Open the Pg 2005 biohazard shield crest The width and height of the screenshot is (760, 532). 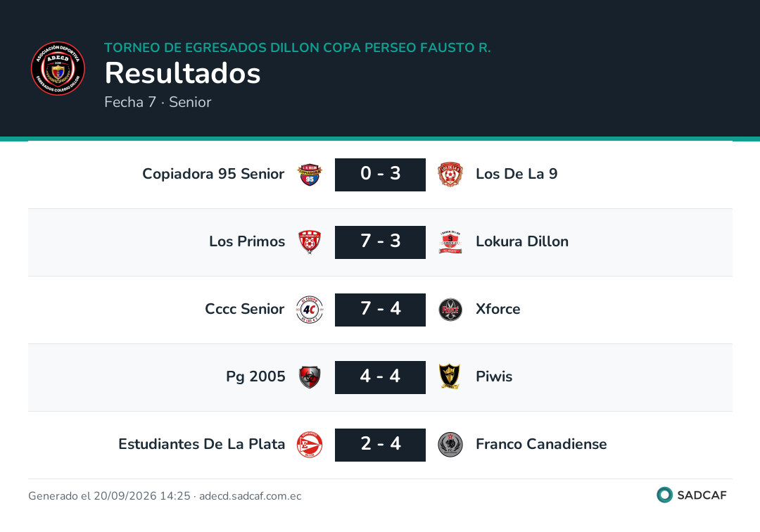310,377
